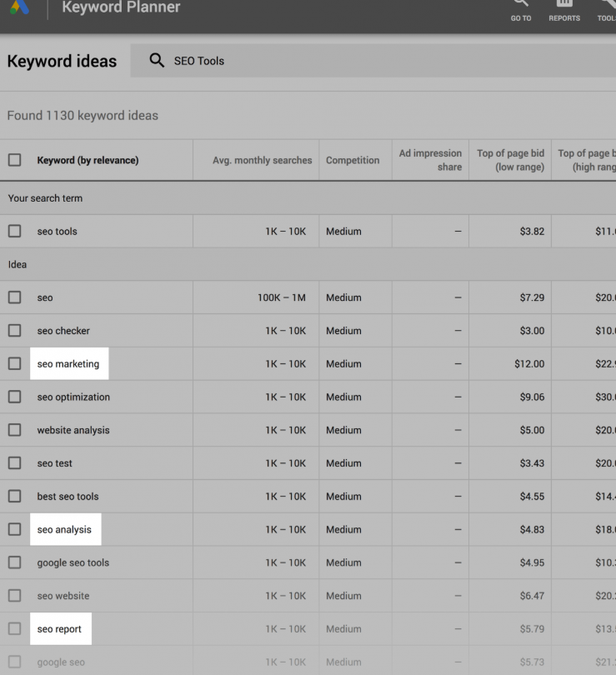Select the seo checker checkbox
The image size is (616, 675).
click(x=15, y=331)
